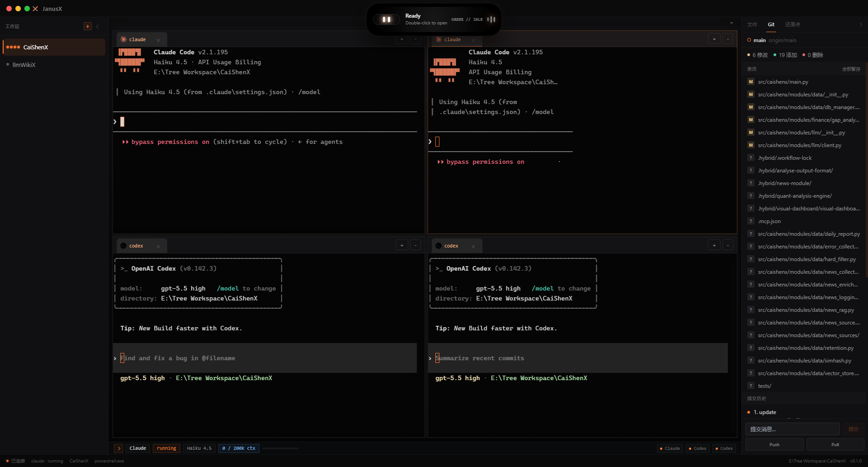868x467 pixels.
Task: Select untracked .hybrid/.workflow-lock file
Action: click(804, 158)
